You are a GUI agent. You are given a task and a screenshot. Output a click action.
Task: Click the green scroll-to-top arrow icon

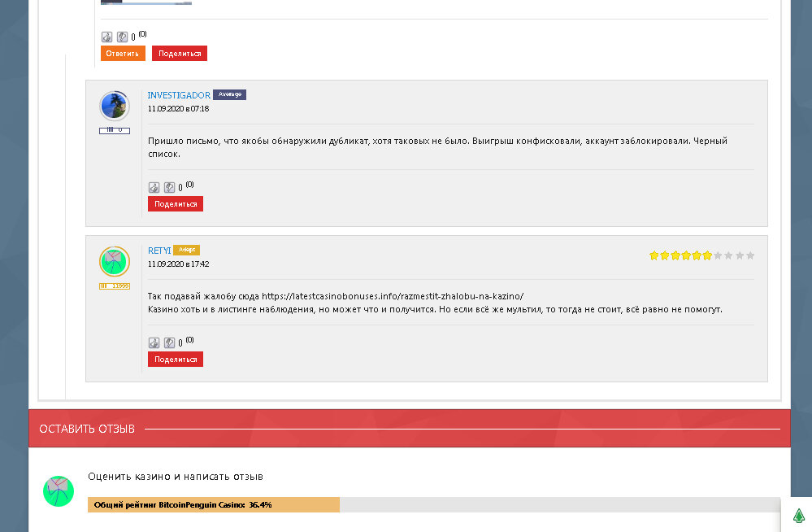click(x=798, y=516)
